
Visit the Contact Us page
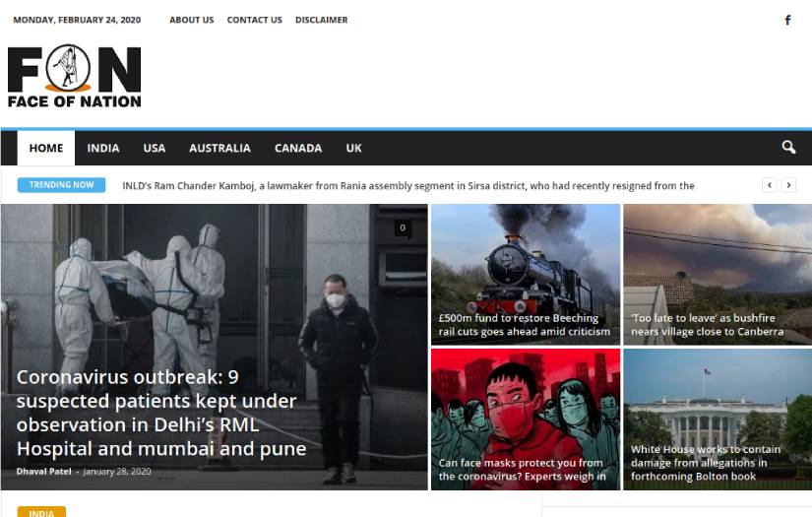tap(254, 20)
